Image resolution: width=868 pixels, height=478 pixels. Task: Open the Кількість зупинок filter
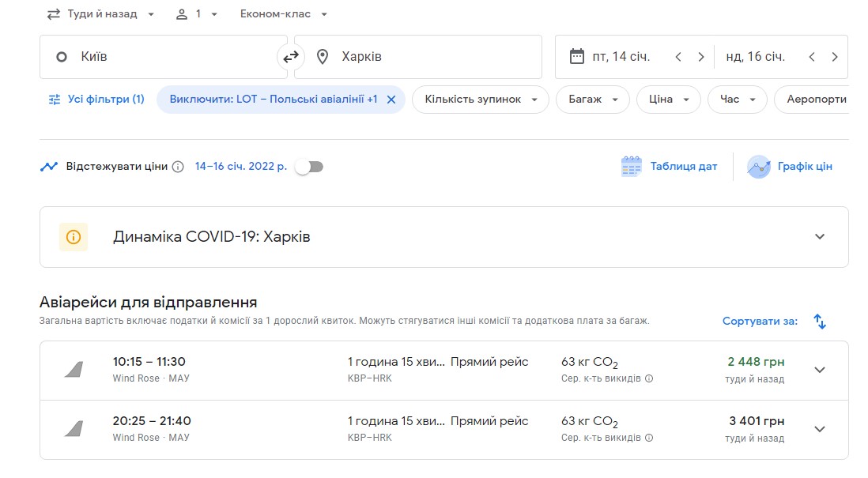pyautogui.click(x=480, y=100)
